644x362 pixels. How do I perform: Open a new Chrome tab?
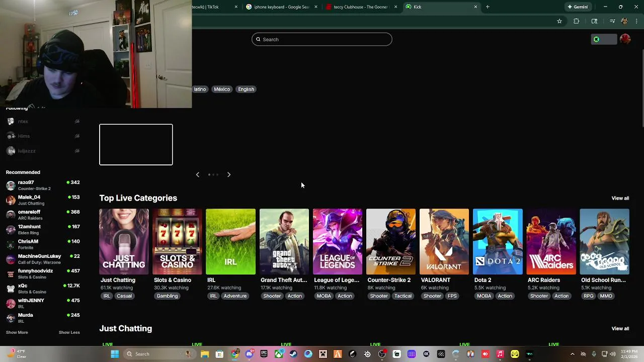(x=488, y=7)
